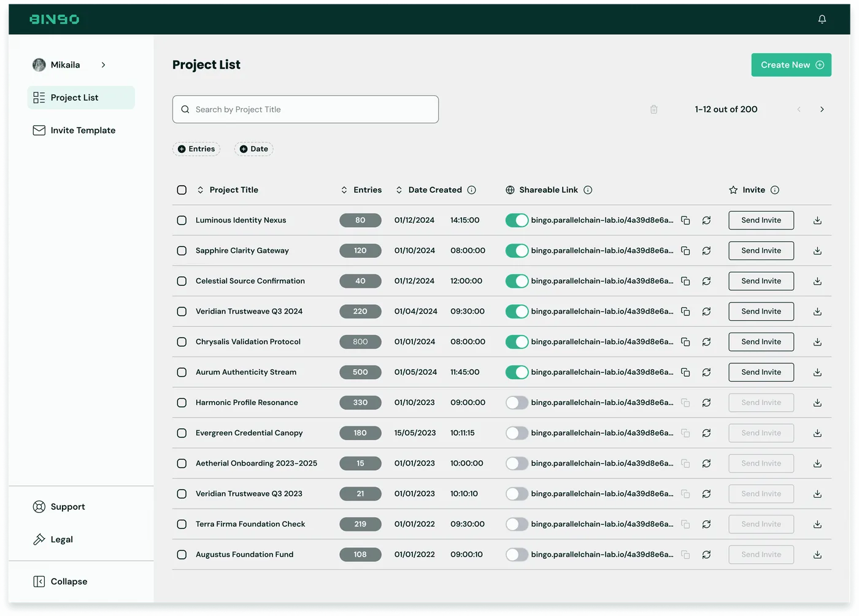This screenshot has width=859, height=616.
Task: Send Invite for Luminous Identity Nexus
Action: pyautogui.click(x=761, y=220)
